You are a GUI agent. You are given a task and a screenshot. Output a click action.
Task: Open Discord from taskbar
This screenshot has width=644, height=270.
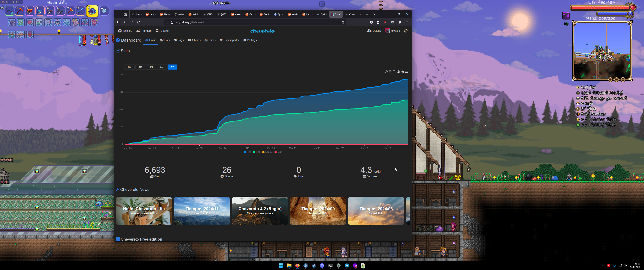pos(322,266)
